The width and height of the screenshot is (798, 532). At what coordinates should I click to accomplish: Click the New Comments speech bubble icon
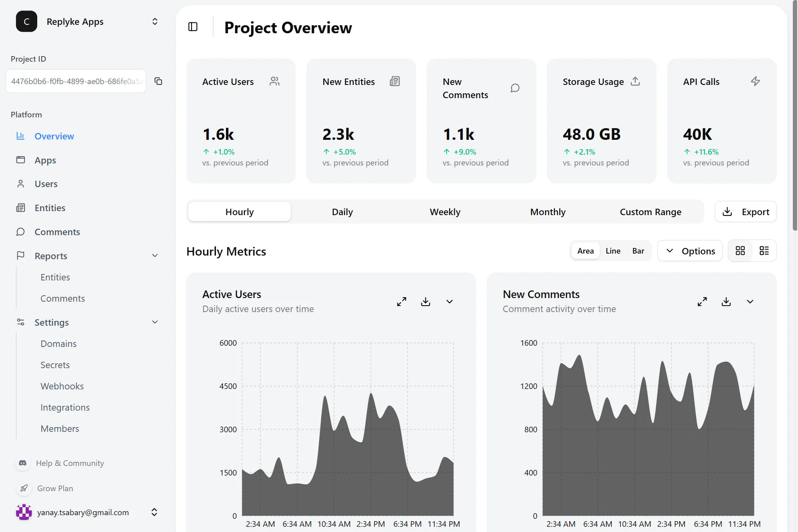pos(515,88)
